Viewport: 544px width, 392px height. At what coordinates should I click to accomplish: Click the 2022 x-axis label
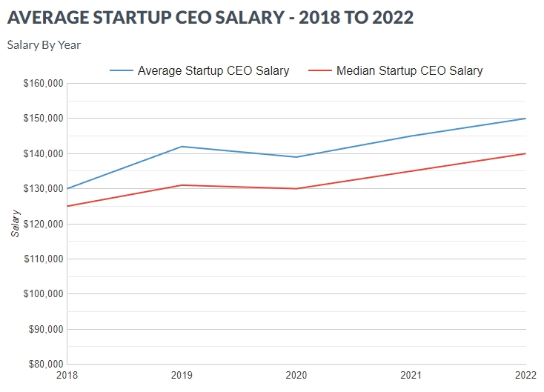pos(525,375)
